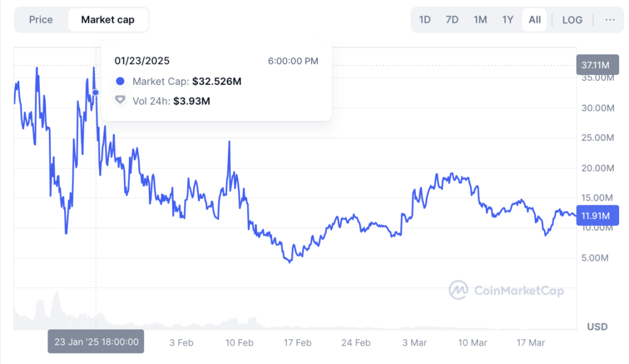This screenshot has width=629, height=364.
Task: Choose the 1M time range
Action: coord(480,20)
